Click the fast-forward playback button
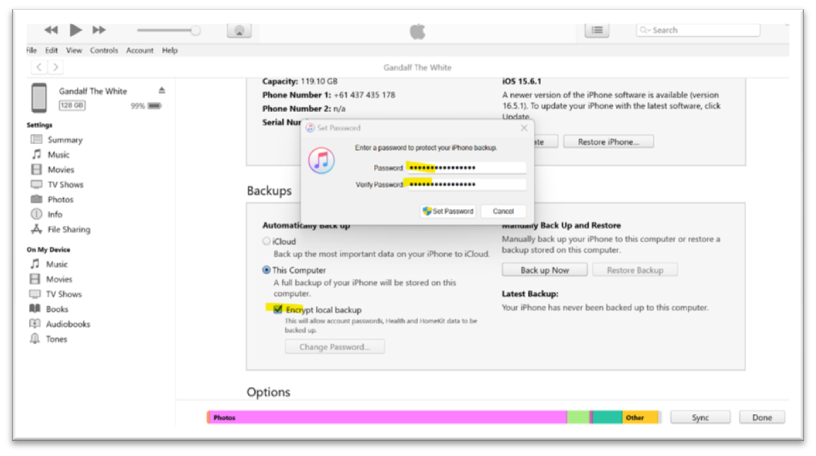The image size is (816, 456). pos(99,30)
